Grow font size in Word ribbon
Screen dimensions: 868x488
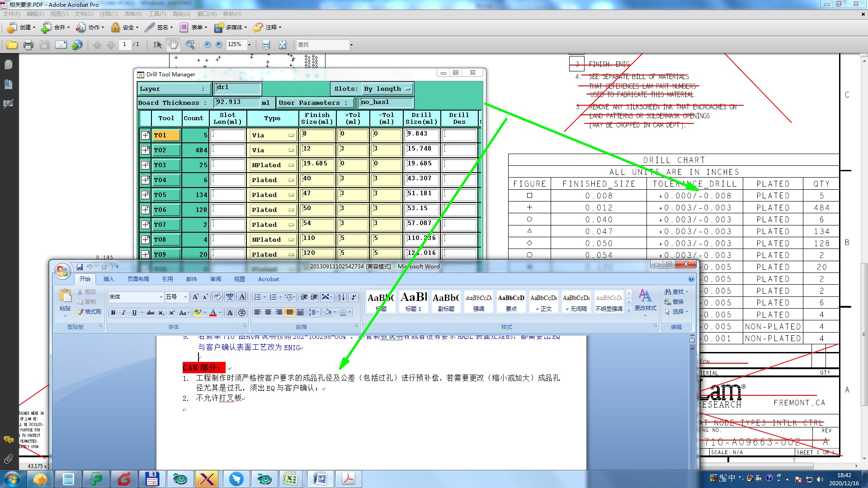point(195,297)
